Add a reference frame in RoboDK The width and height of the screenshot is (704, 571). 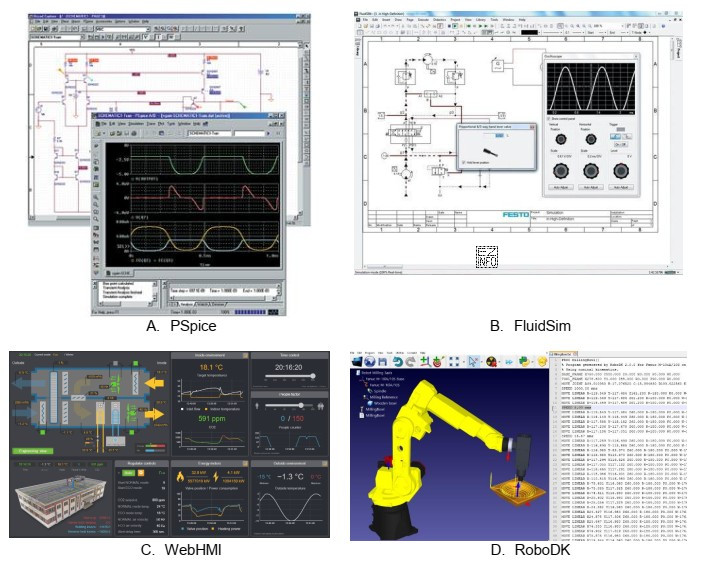pos(425,361)
